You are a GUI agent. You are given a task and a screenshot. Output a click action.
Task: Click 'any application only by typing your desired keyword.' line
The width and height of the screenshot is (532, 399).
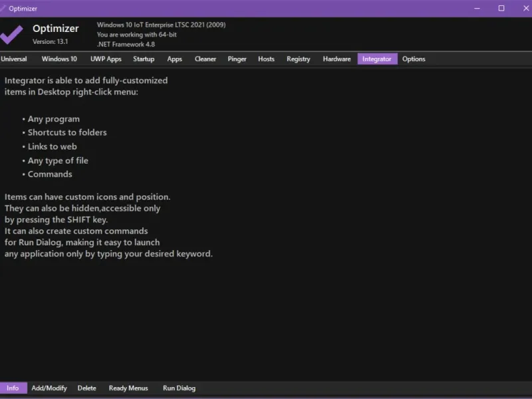(108, 254)
